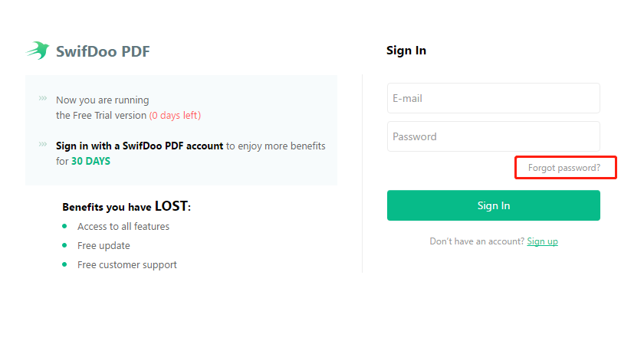The image size is (644, 354).
Task: Click the green bullet next to Free customer support
Action: (64, 264)
